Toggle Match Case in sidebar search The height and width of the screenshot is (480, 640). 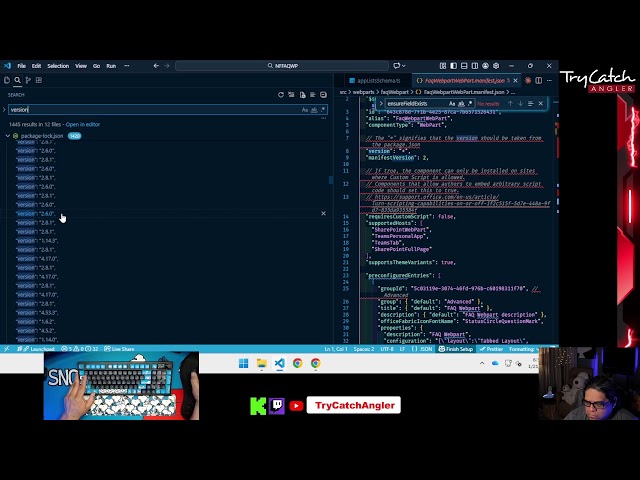(x=304, y=110)
